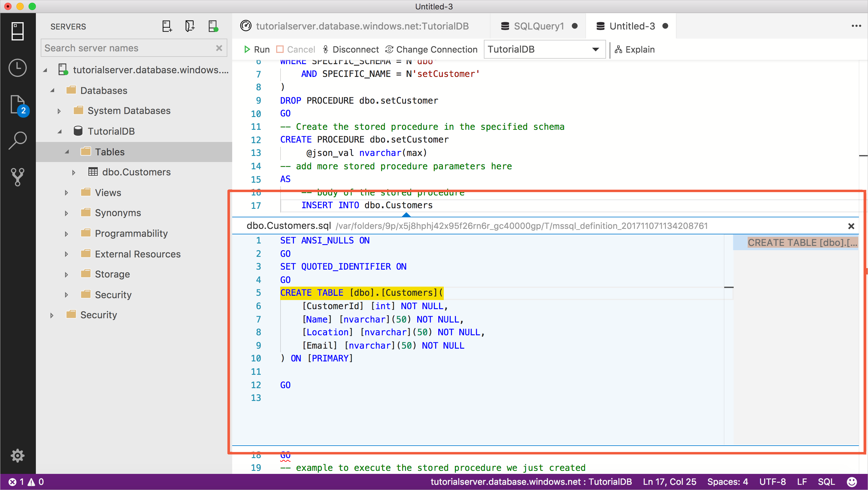Click the new file icon in servers panel
The height and width of the screenshot is (490, 868).
[x=167, y=26]
